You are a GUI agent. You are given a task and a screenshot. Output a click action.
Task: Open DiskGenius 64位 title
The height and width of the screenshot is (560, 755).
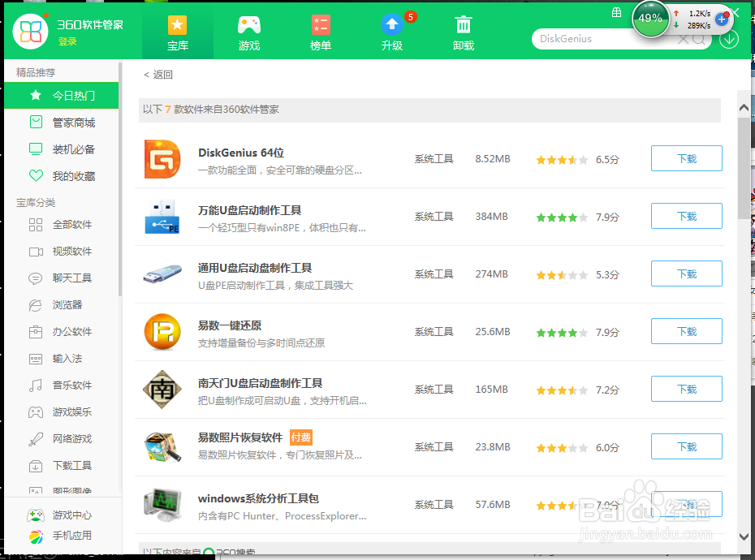coord(241,153)
